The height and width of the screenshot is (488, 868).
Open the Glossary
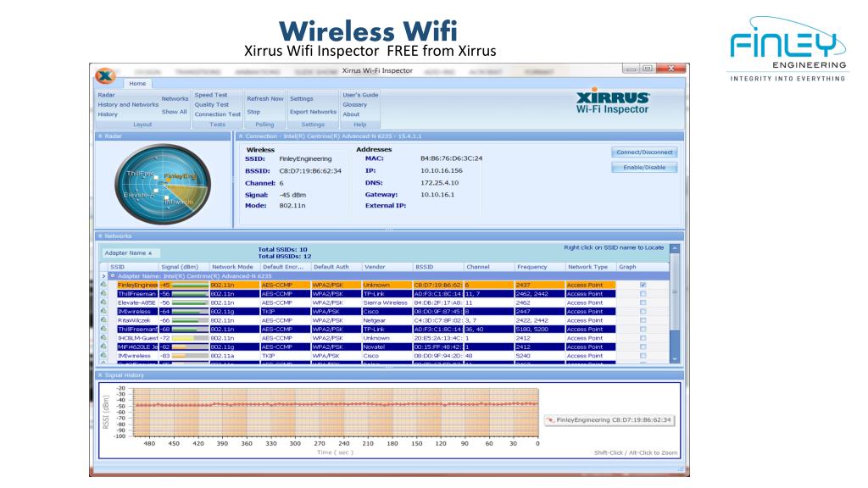[x=355, y=104]
